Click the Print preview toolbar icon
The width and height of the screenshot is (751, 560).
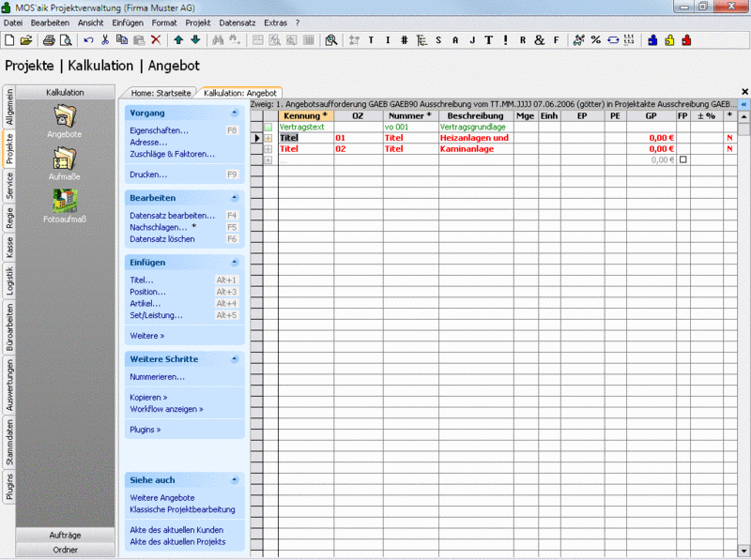[66, 40]
